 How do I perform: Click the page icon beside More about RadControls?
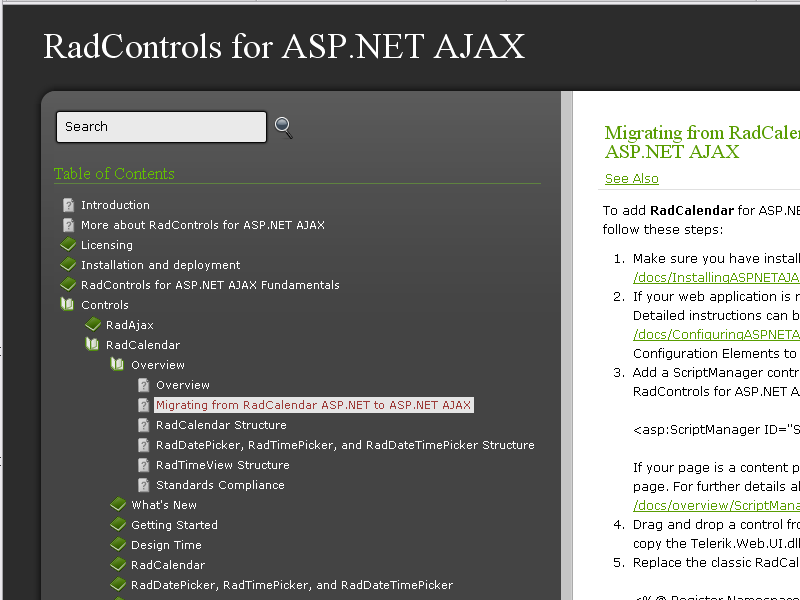click(68, 225)
